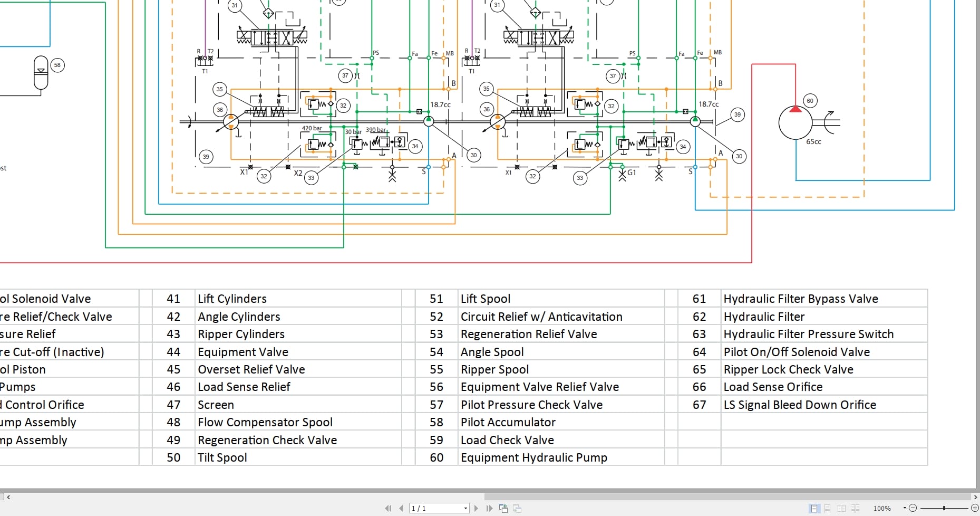Click the right horizontal scrollbar arrow

[x=976, y=496]
